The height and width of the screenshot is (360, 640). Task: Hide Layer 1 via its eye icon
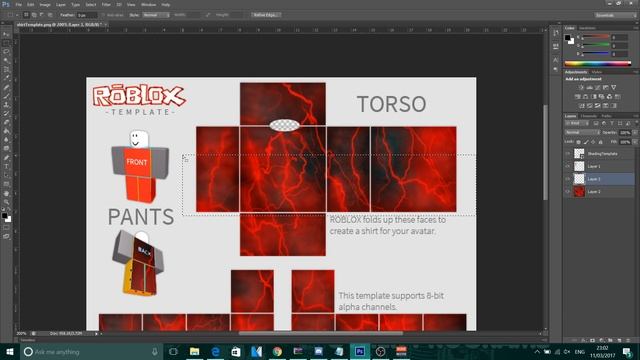[568, 167]
